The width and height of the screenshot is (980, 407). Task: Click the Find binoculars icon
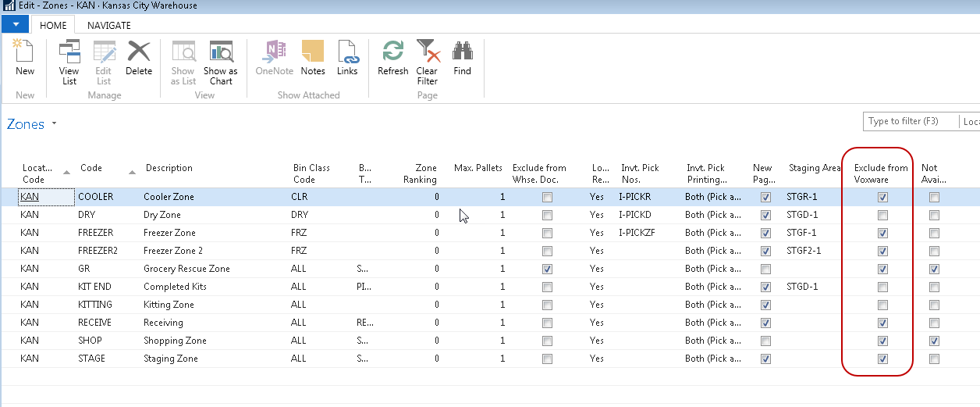[x=463, y=59]
